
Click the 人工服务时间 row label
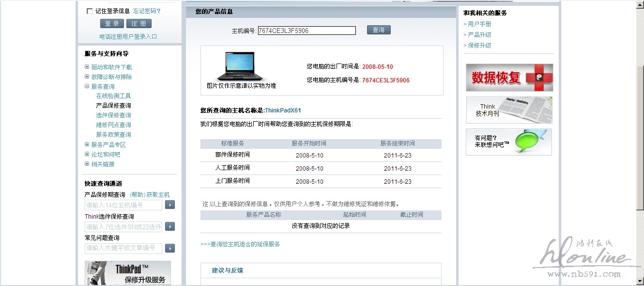click(x=232, y=168)
